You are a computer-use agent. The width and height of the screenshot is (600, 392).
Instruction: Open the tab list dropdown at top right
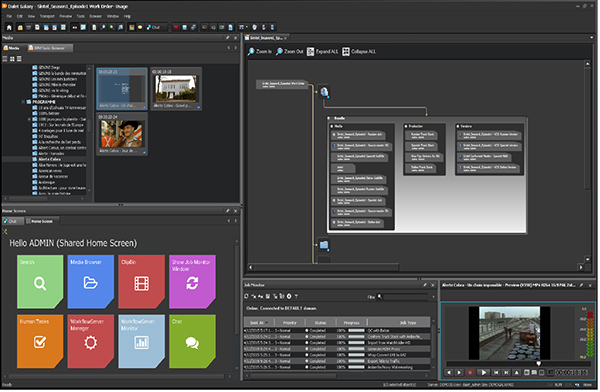point(592,38)
